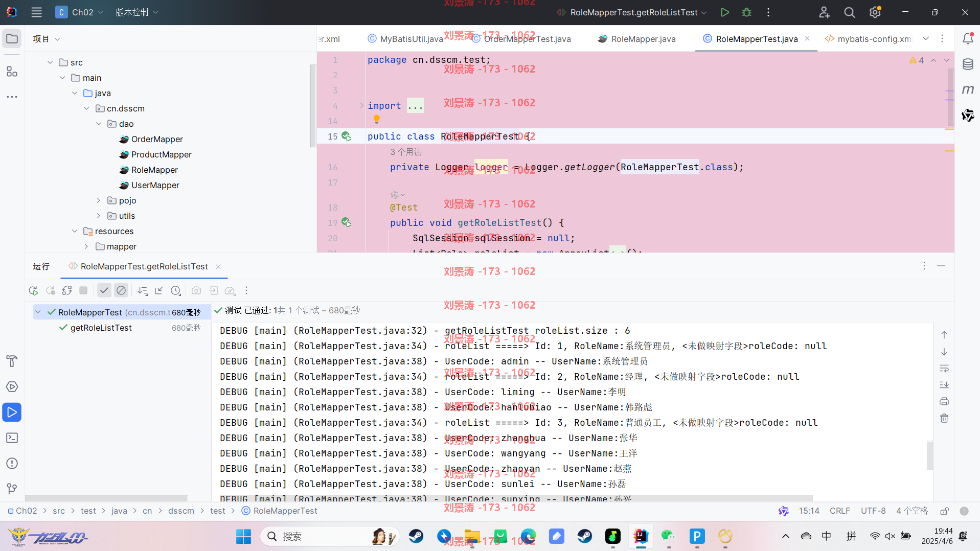Open the Services tool window
This screenshot has width=980, height=551.
12,387
